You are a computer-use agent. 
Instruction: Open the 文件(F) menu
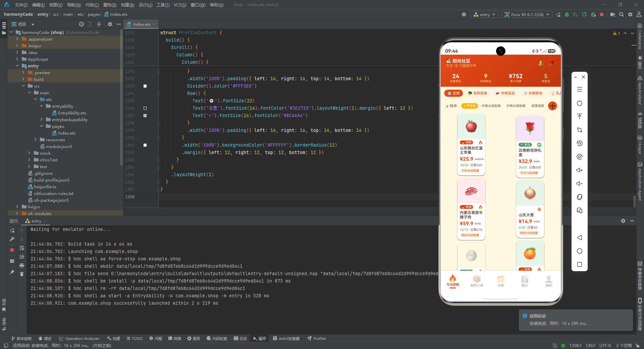click(21, 5)
